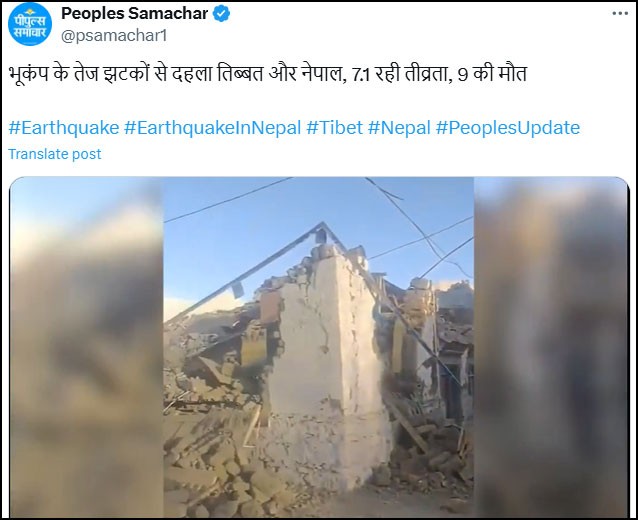Click the Hindi logo text inside the avatar
638x520 pixels.
30,26
